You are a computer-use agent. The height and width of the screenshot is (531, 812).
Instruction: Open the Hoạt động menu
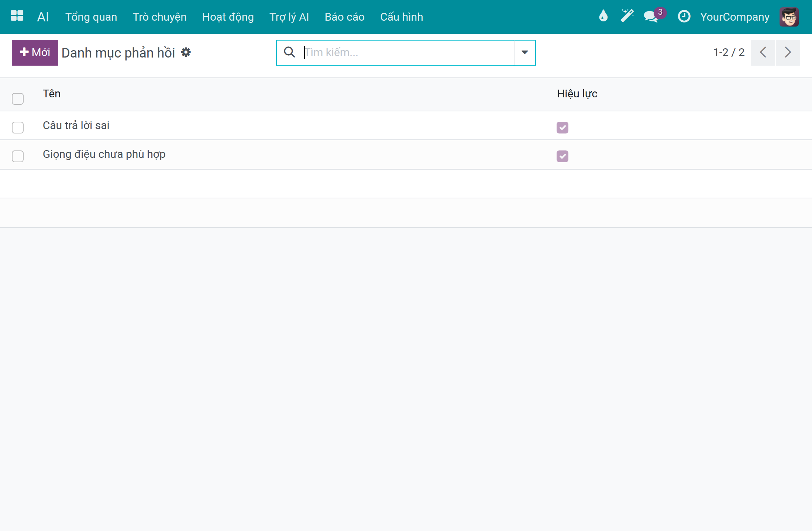tap(228, 17)
